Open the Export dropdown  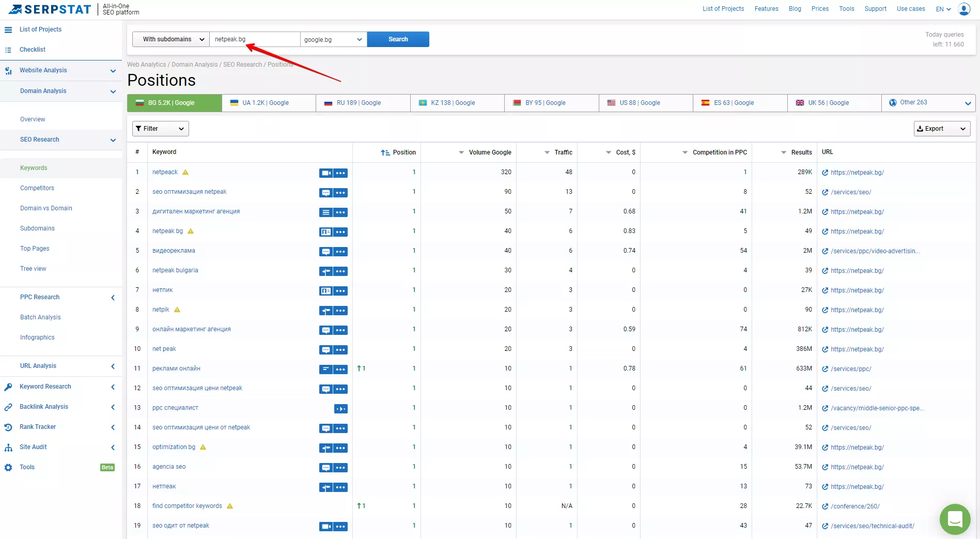click(942, 129)
